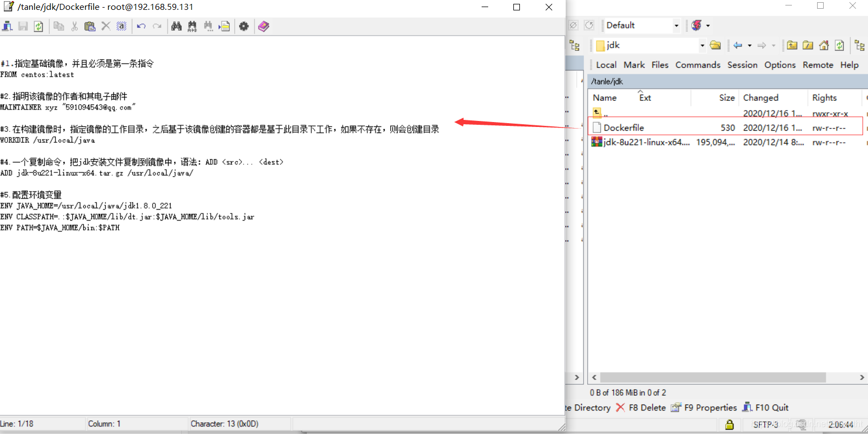Click the Select All icon in editor
Viewport: 868px width, 434px height.
(x=121, y=26)
